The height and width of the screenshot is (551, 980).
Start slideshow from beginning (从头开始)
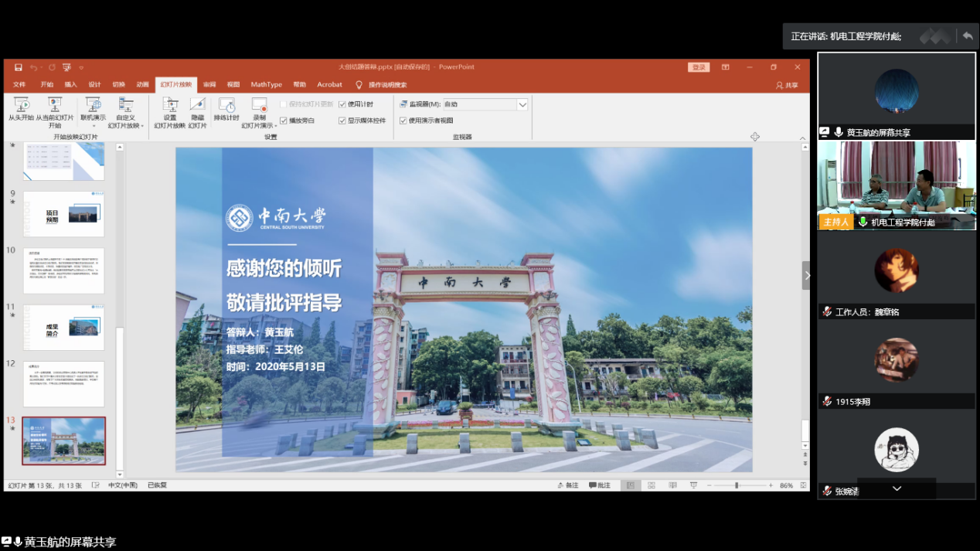[21, 109]
